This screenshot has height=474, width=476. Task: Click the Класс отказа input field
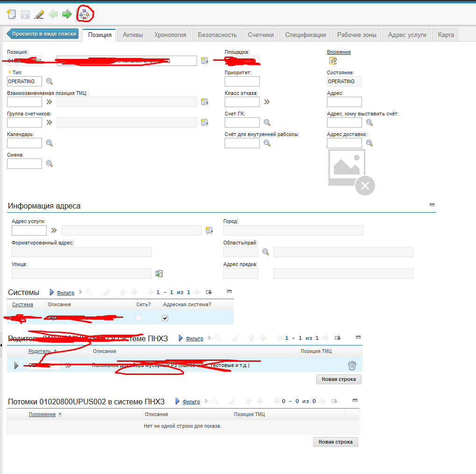point(242,102)
